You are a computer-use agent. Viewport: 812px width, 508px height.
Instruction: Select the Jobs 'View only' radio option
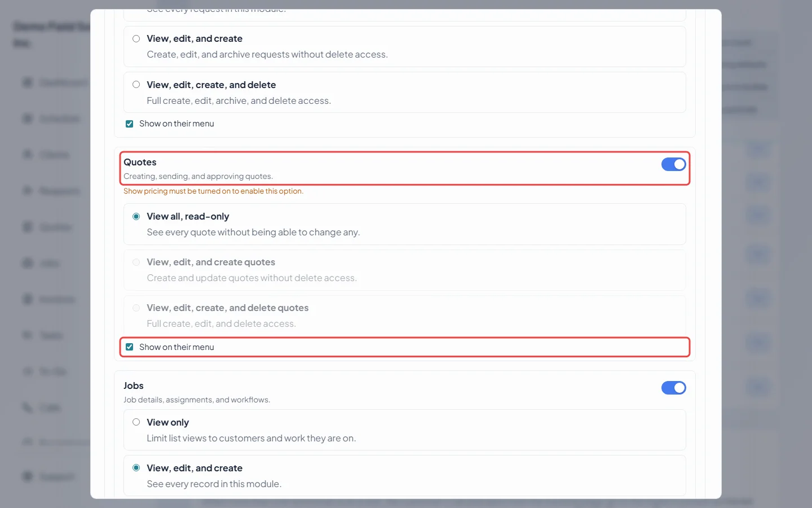coord(136,422)
